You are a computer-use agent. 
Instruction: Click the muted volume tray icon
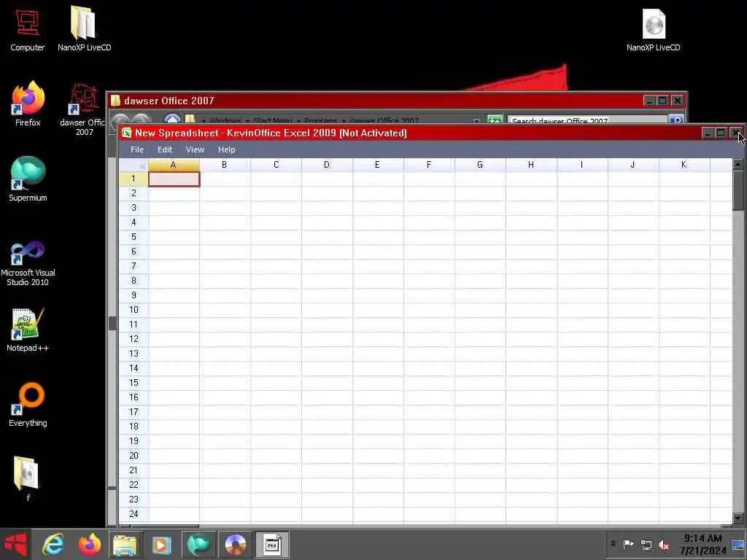(x=664, y=545)
